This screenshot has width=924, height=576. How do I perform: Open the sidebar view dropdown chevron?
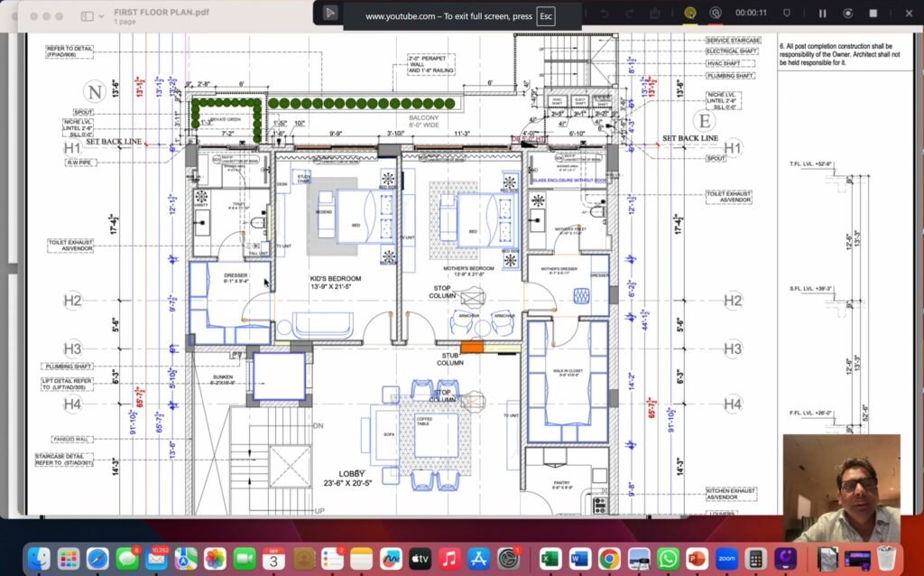100,16
